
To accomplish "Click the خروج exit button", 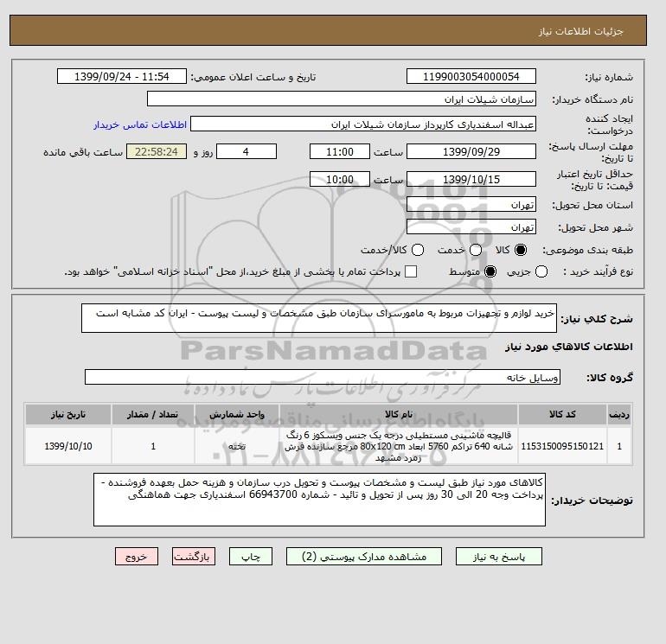I will point(137,556).
